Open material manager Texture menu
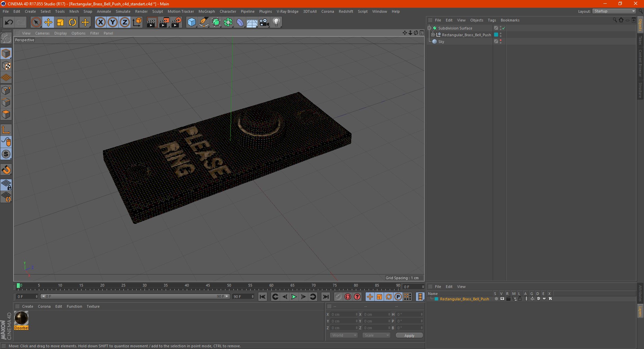This screenshot has width=644, height=349. (x=93, y=306)
